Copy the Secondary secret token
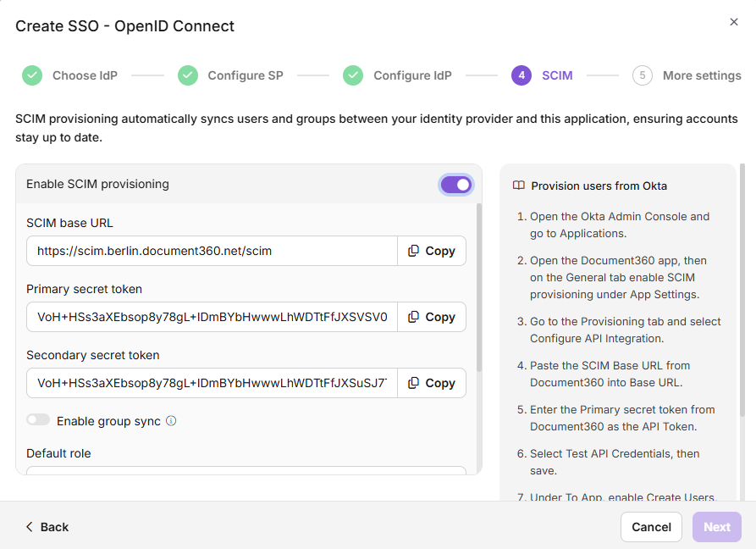Viewport: 756px width, 549px height. point(432,383)
